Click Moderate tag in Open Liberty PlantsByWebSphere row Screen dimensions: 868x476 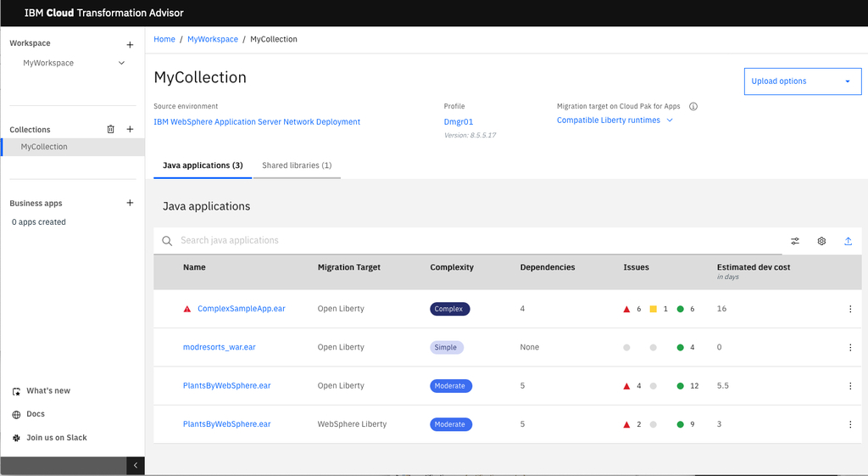451,386
